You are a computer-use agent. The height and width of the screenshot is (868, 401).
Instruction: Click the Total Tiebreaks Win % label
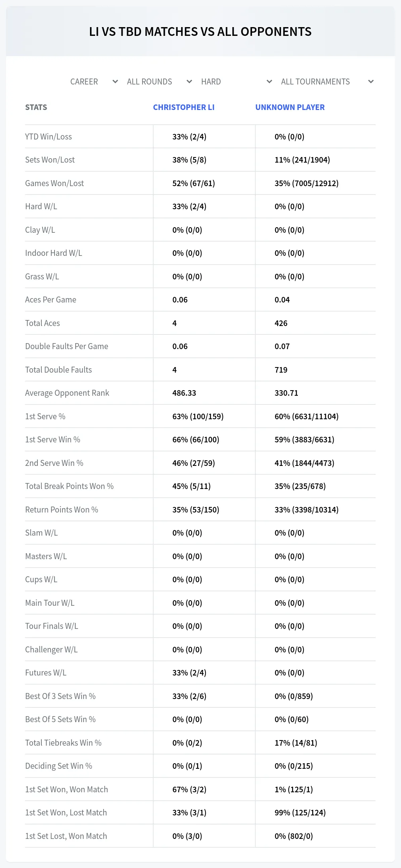pos(63,743)
